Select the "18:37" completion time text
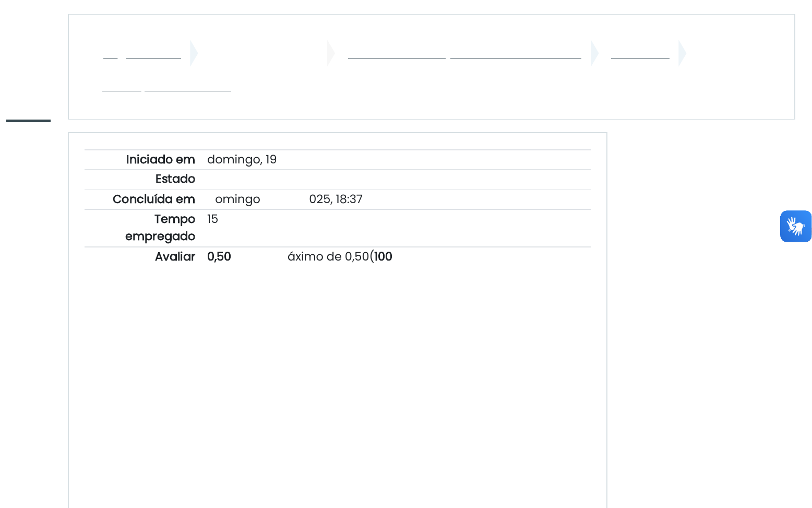 [x=349, y=199]
